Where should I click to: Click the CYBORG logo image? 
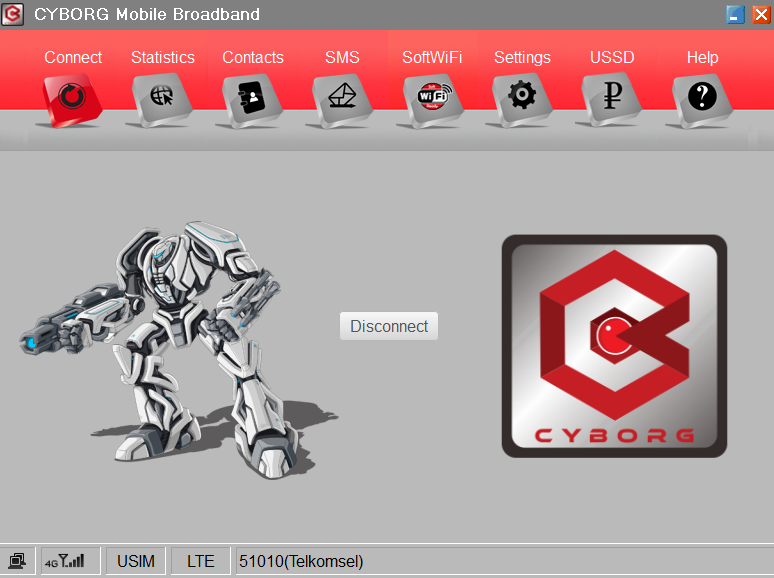click(614, 346)
